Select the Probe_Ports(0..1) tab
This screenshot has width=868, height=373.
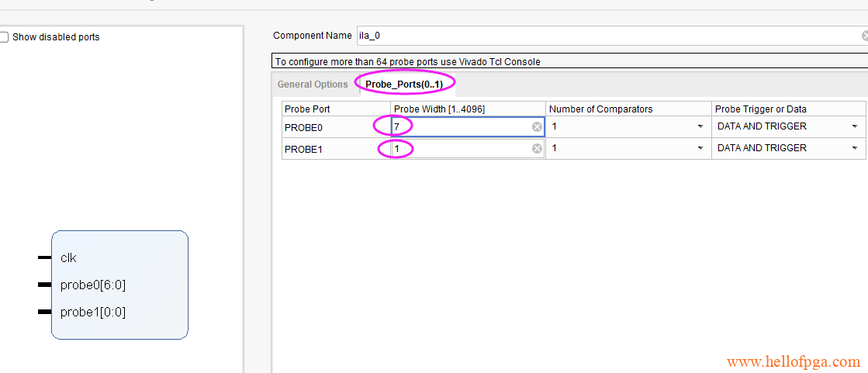(x=404, y=84)
